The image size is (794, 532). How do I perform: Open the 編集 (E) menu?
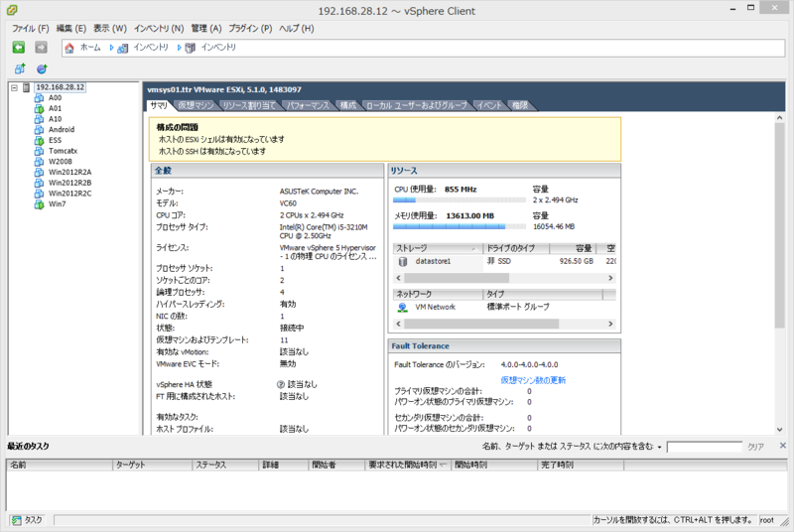[70, 29]
